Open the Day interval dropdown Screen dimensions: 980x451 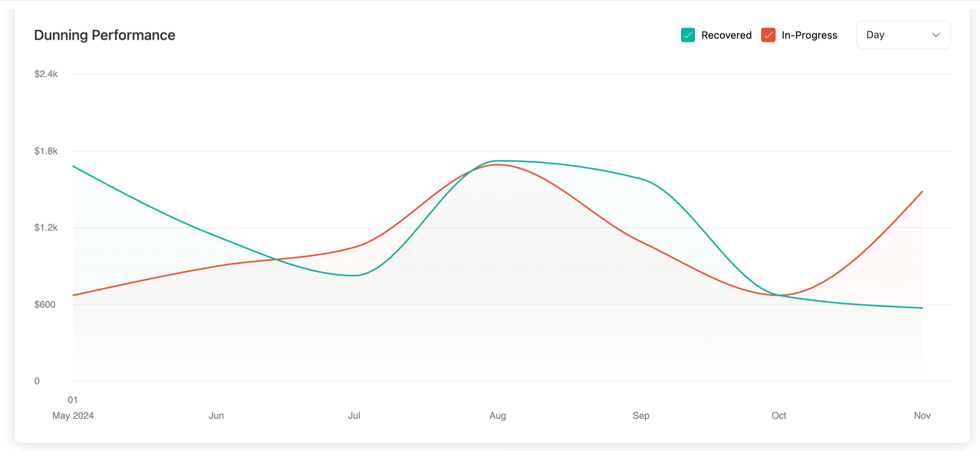tap(903, 35)
